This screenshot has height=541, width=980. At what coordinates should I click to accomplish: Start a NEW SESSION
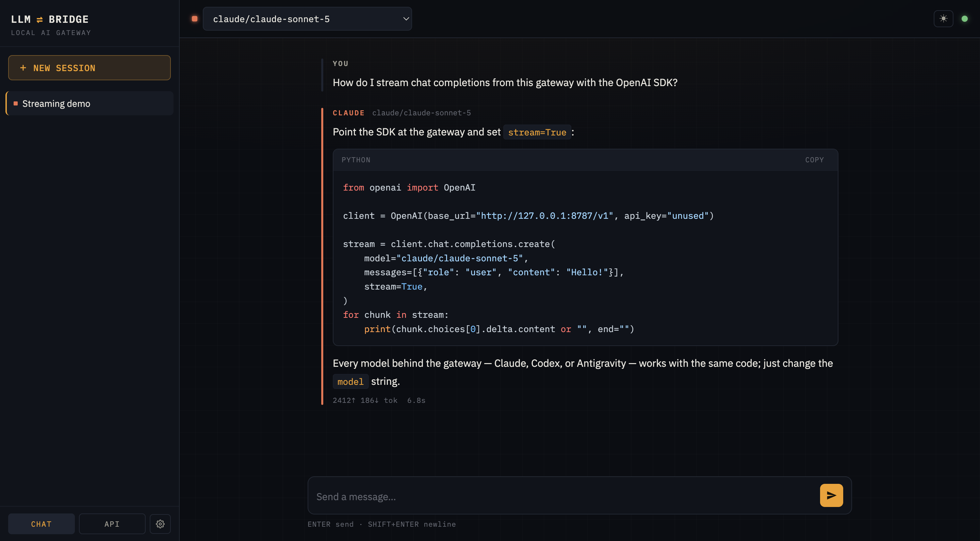(x=89, y=68)
